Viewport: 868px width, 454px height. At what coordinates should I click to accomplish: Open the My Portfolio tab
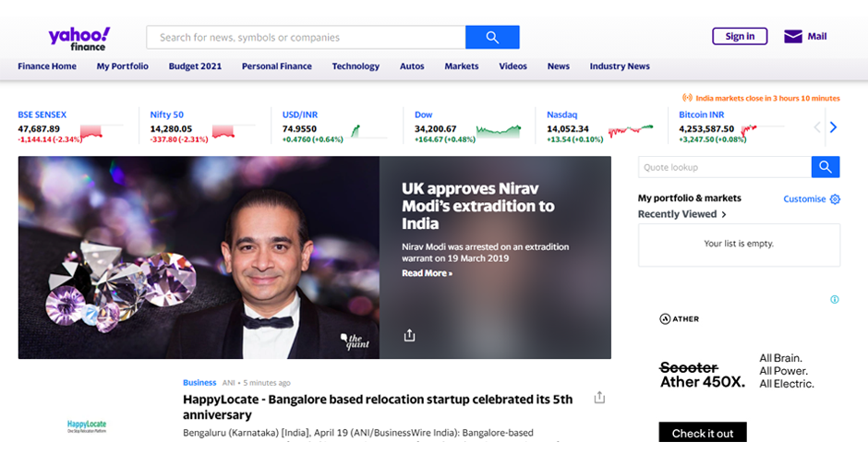point(122,66)
